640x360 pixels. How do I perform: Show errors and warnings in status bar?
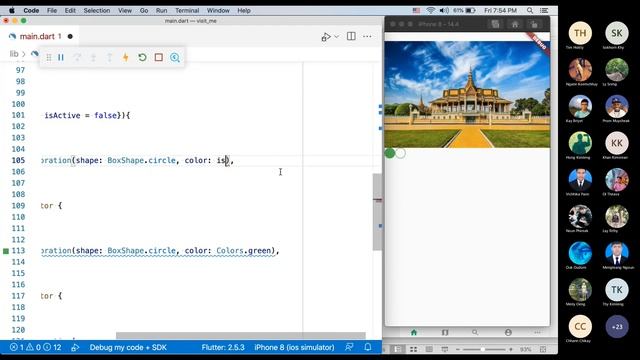[36, 347]
